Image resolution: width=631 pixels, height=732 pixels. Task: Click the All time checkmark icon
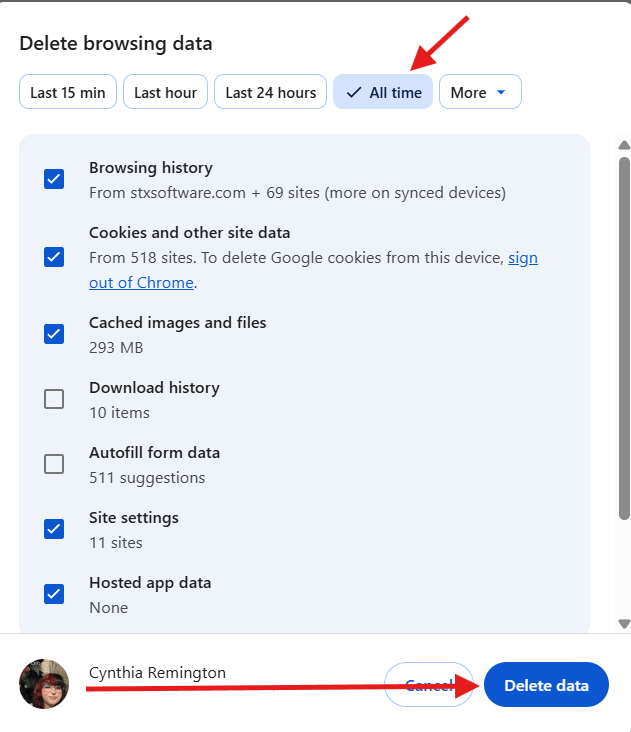click(x=354, y=92)
